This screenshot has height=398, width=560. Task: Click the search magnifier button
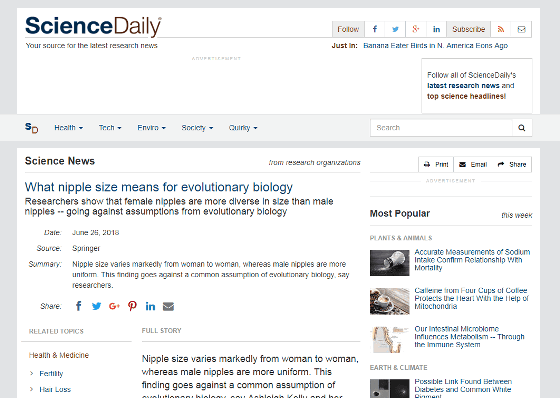tap(522, 128)
